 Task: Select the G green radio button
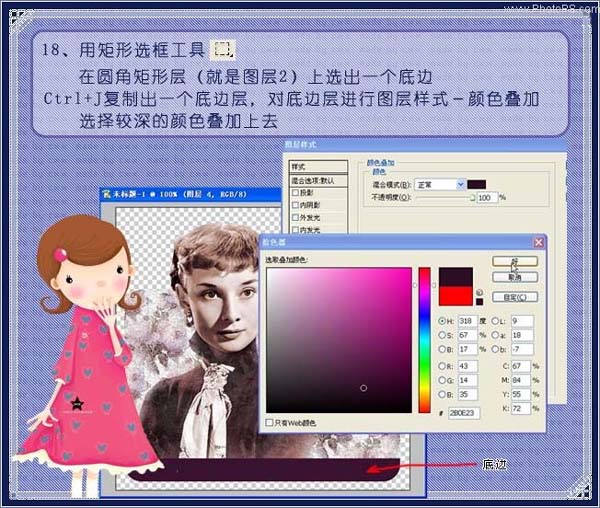[x=442, y=380]
